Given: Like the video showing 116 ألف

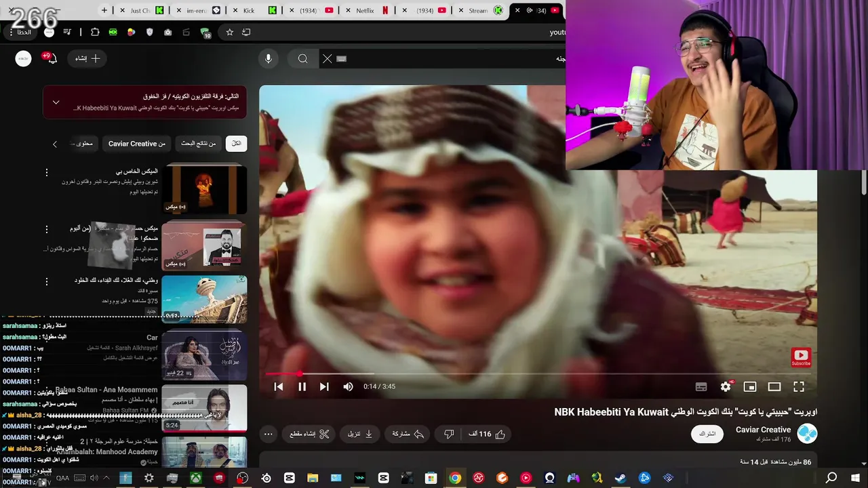Looking at the screenshot, I should click(x=487, y=434).
